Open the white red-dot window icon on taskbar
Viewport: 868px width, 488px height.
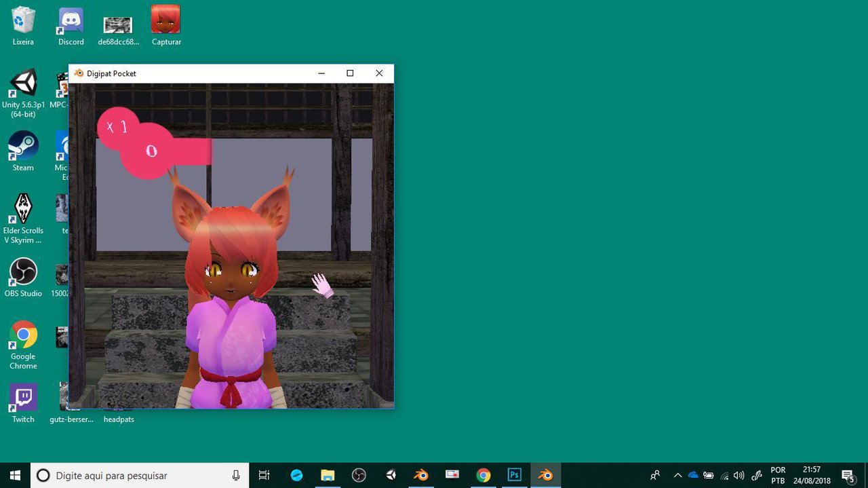tap(452, 475)
